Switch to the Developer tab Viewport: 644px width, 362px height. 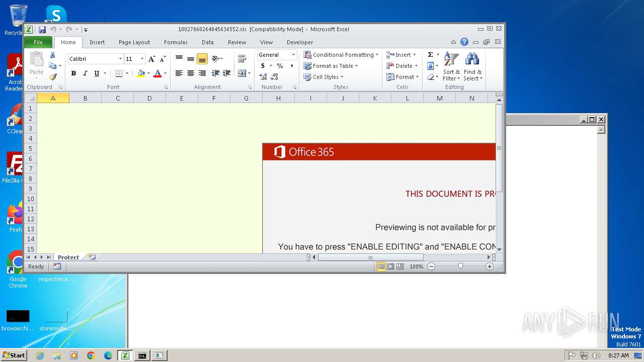click(300, 42)
